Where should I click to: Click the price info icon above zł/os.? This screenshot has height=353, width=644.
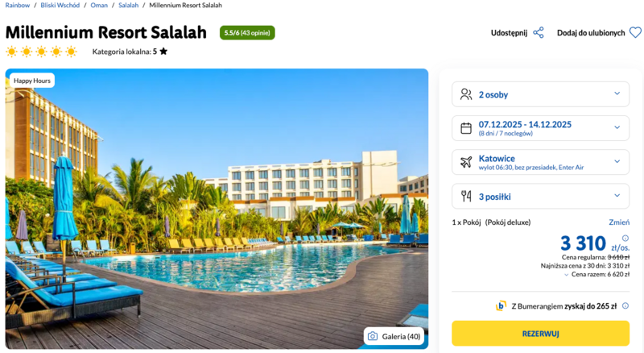pyautogui.click(x=625, y=238)
